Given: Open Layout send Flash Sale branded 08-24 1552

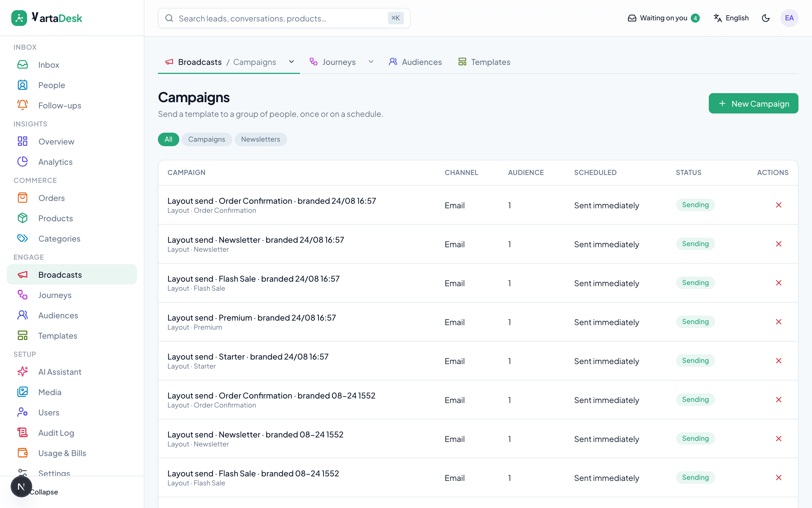Looking at the screenshot, I should [253, 473].
